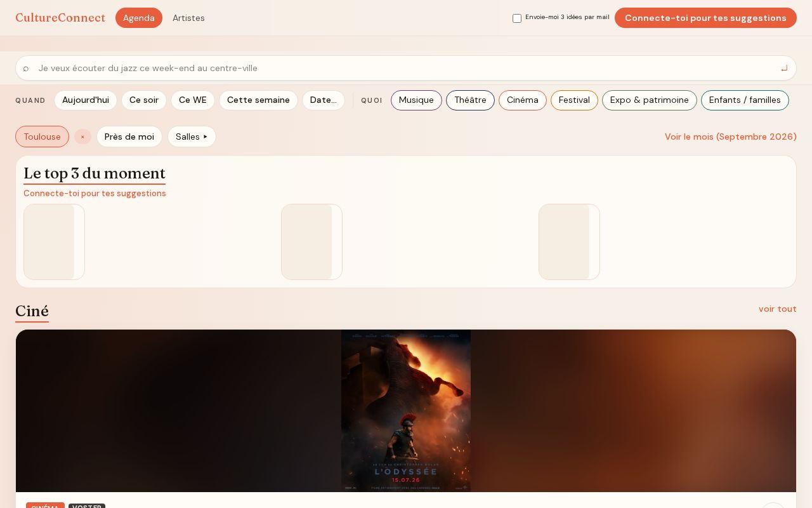Go to CultureConnect home logo
This screenshot has height=508, width=812.
[60, 18]
